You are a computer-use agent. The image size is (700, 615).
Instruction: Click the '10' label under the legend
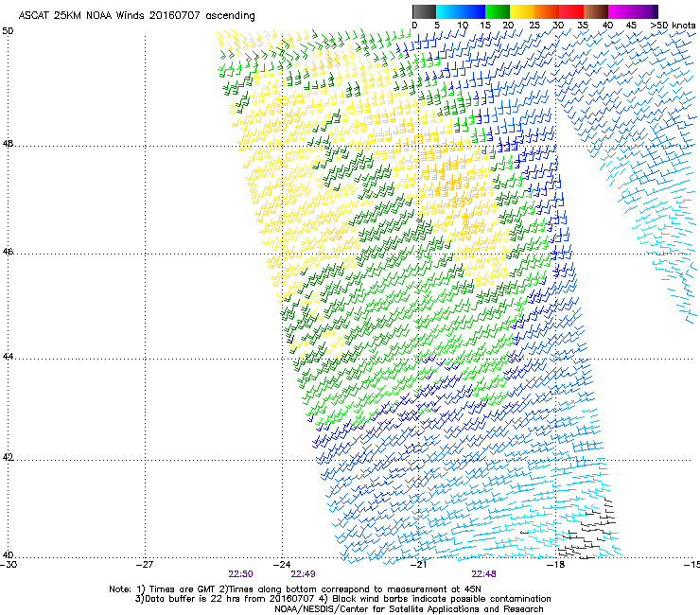[463, 26]
